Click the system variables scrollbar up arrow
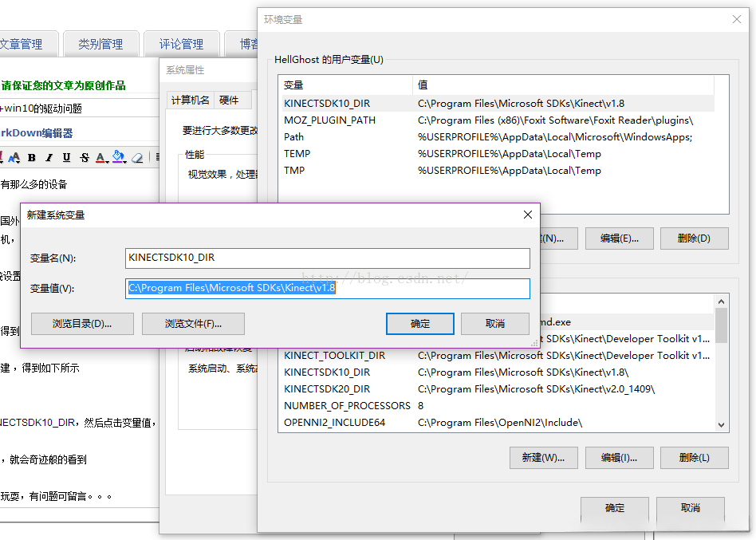The width and height of the screenshot is (756, 540). 721,302
